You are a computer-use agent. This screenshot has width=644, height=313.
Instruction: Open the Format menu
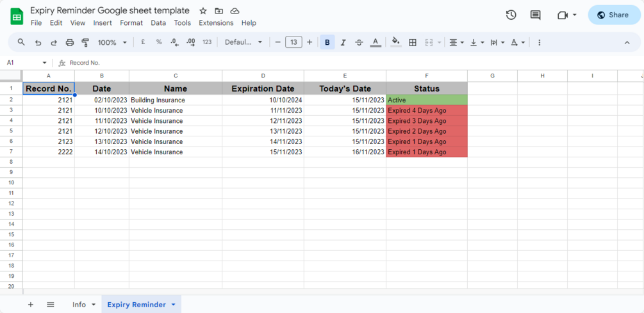tap(131, 23)
